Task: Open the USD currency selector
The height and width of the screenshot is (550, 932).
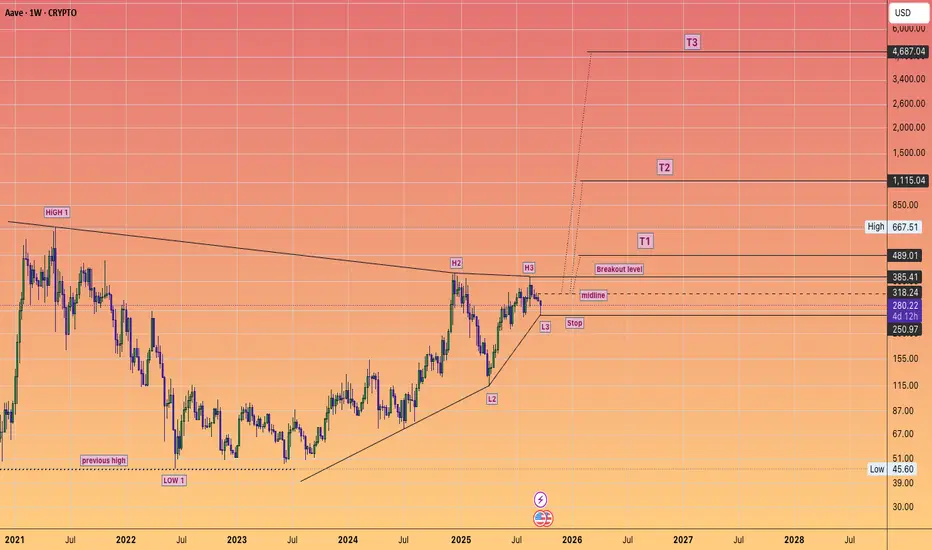Action: (x=909, y=12)
